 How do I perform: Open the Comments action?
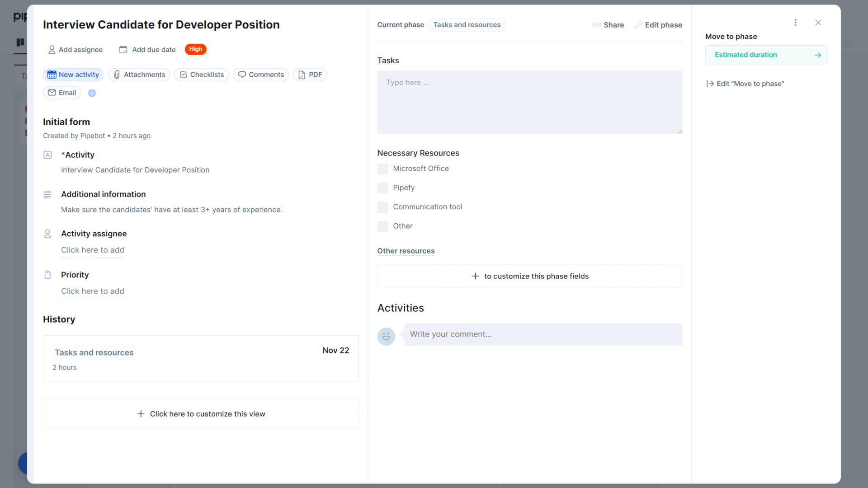pyautogui.click(x=260, y=75)
